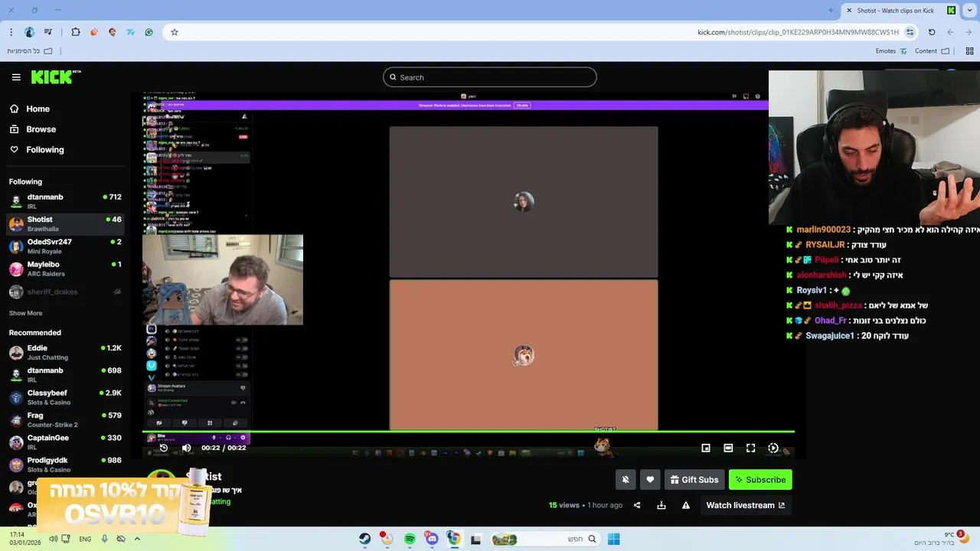Replay the clip from the start

(x=163, y=448)
